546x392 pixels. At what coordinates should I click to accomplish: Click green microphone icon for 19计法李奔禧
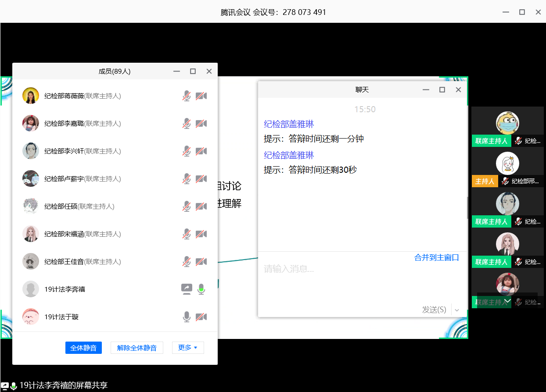pyautogui.click(x=201, y=289)
